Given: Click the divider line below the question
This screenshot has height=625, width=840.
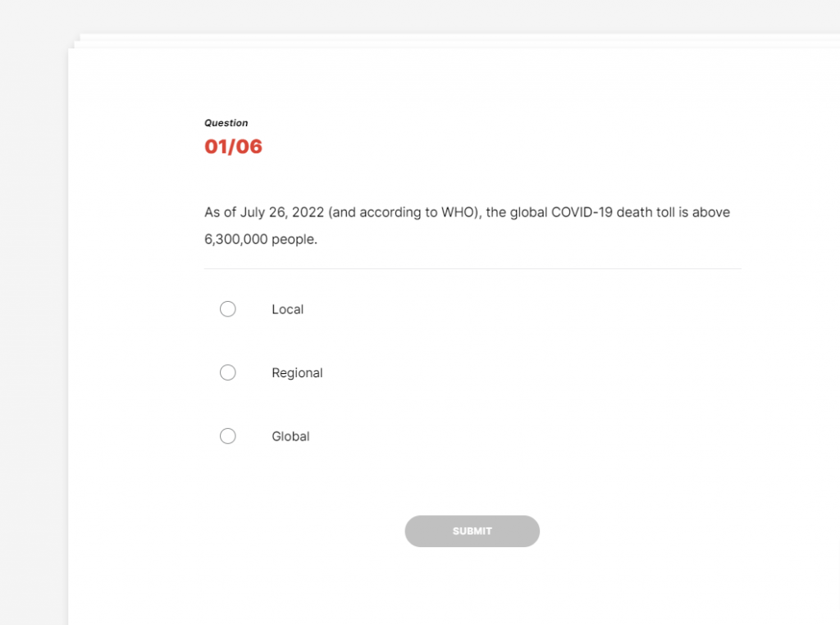Looking at the screenshot, I should point(472,268).
